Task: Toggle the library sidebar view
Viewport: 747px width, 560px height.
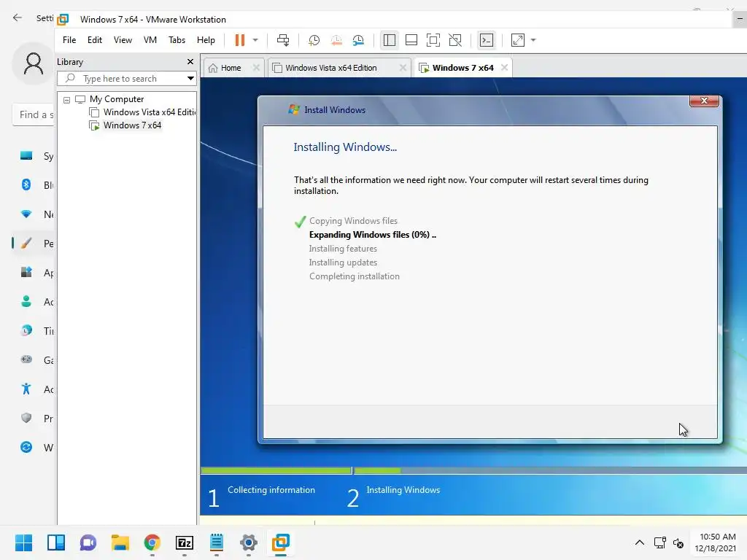Action: click(390, 40)
